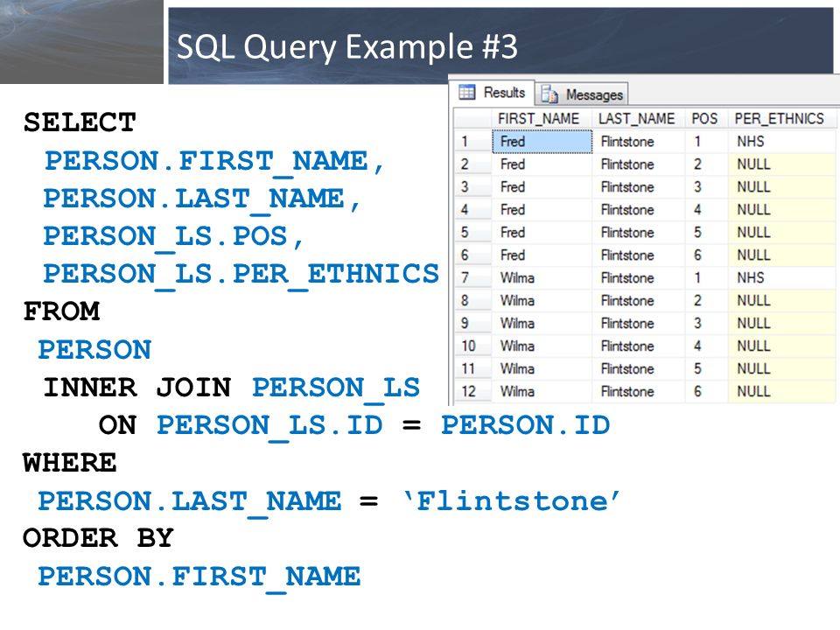Switch to the Results tab
This screenshot has width=840, height=630.
pyautogui.click(x=493, y=92)
